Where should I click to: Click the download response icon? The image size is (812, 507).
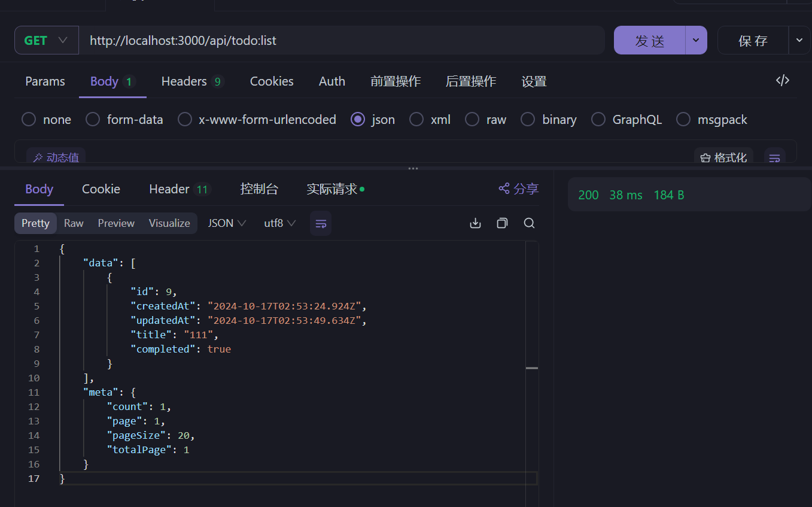pyautogui.click(x=476, y=223)
